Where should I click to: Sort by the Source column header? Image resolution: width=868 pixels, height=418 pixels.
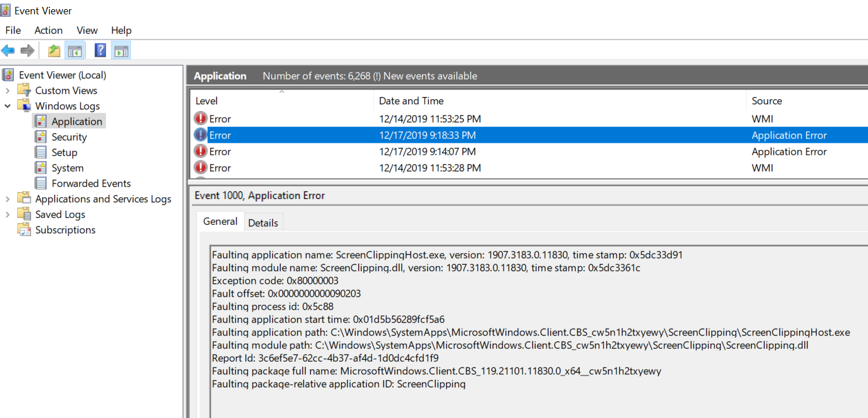[x=807, y=100]
